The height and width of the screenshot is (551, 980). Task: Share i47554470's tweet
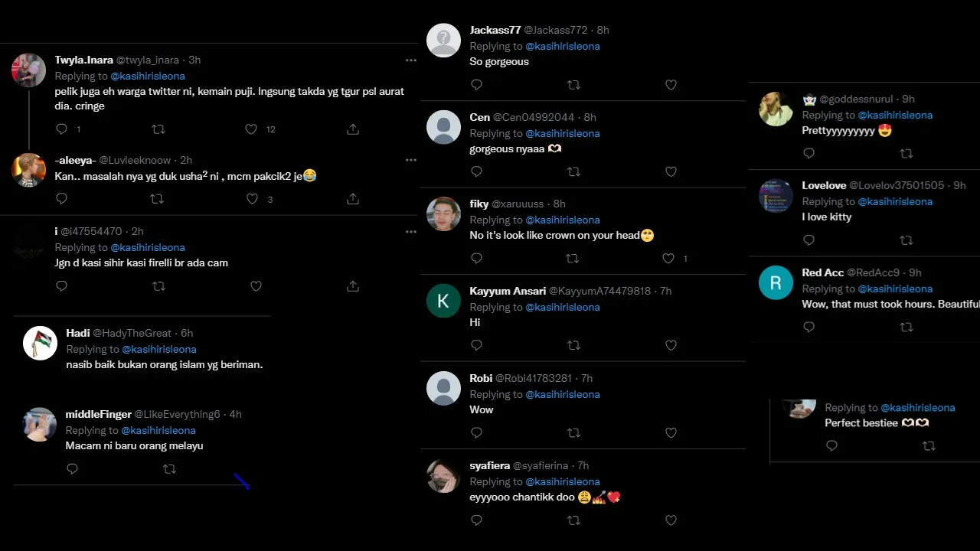353,286
